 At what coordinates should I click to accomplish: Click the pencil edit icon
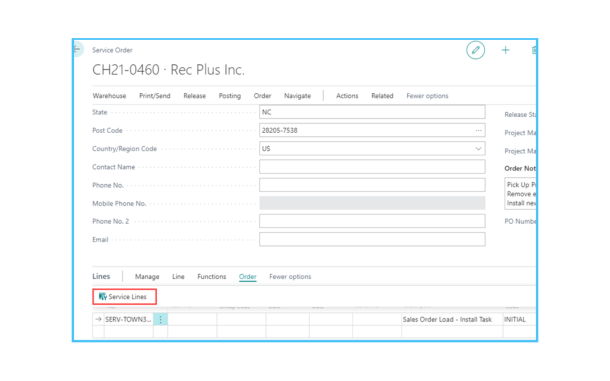click(475, 50)
